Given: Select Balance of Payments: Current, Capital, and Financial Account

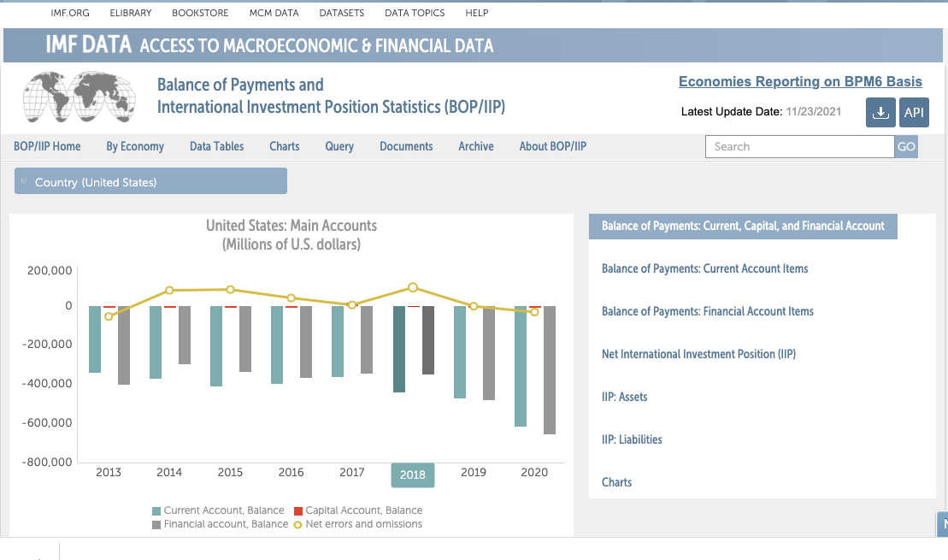Looking at the screenshot, I should click(x=743, y=227).
